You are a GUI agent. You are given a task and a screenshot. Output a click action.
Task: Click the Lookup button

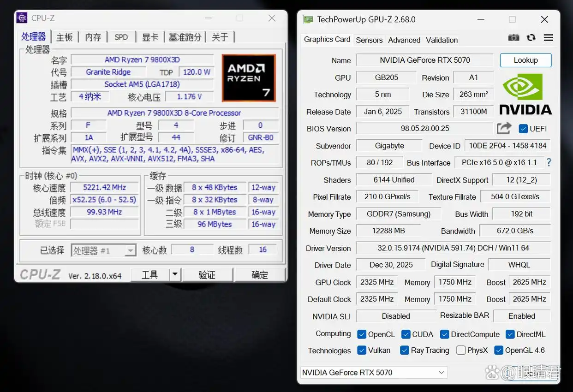click(525, 60)
